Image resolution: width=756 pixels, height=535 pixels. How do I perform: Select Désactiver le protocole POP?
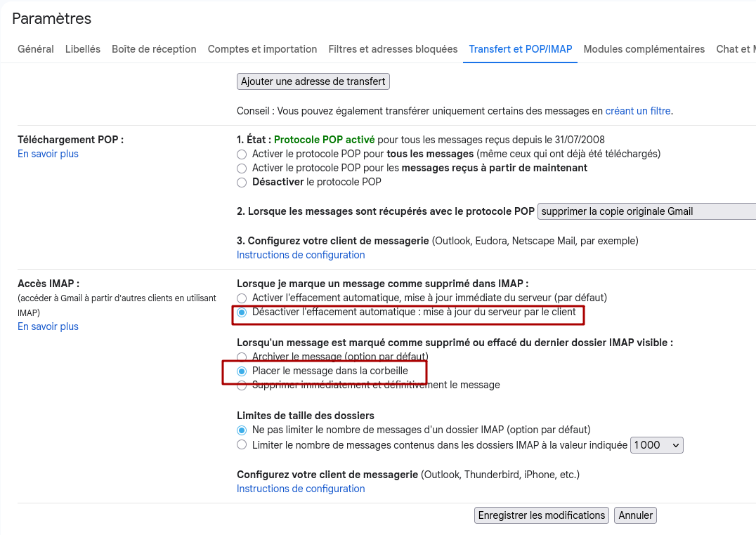tap(241, 182)
